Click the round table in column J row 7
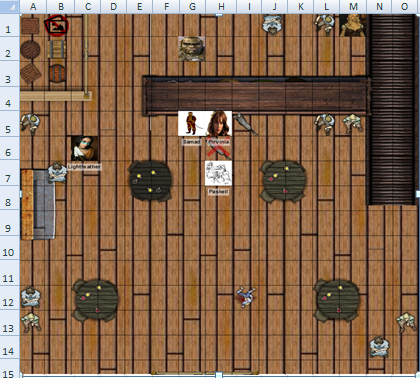The height and width of the screenshot is (378, 420). click(x=283, y=181)
